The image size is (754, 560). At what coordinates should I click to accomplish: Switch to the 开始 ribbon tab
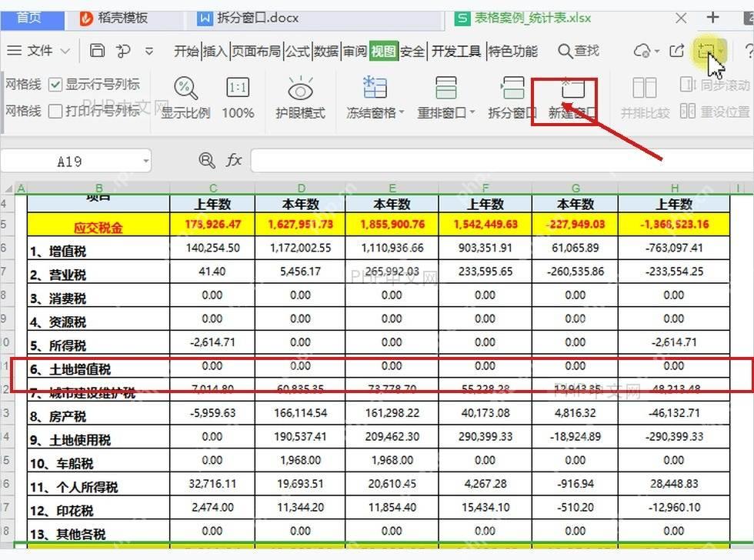186,51
